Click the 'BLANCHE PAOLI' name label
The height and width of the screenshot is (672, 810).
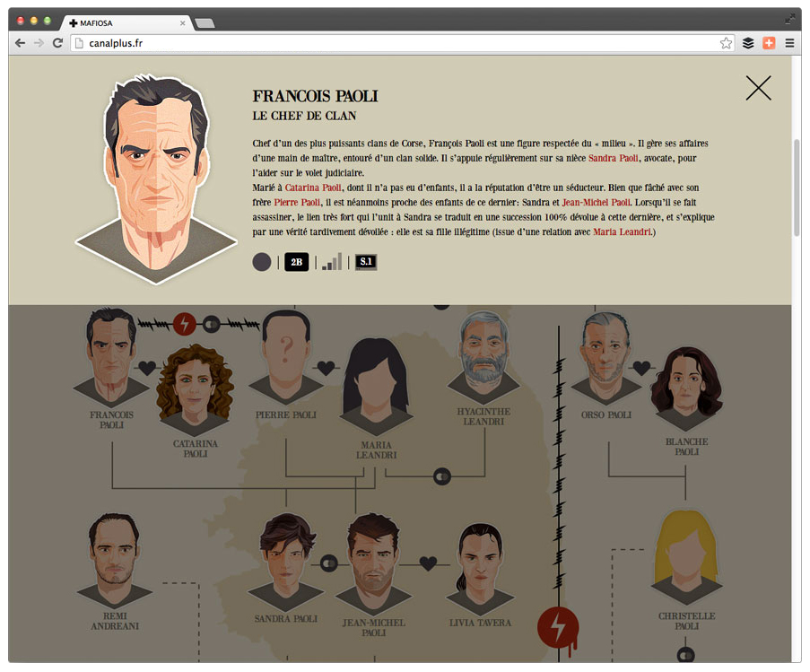point(686,447)
